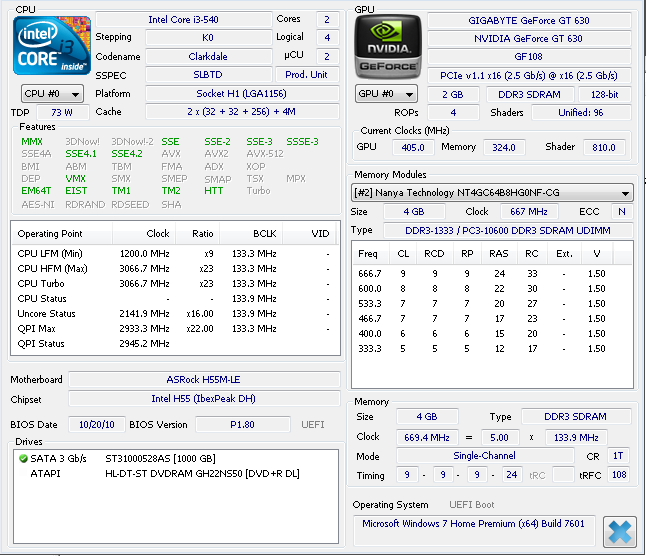Image resolution: width=646 pixels, height=556 pixels.
Task: Click the 669.4 MHz memory clock field
Action: [427, 437]
